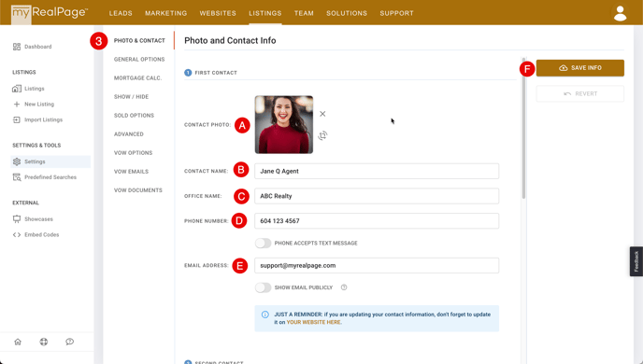Select Mortgage Calc. settings tab

click(137, 77)
